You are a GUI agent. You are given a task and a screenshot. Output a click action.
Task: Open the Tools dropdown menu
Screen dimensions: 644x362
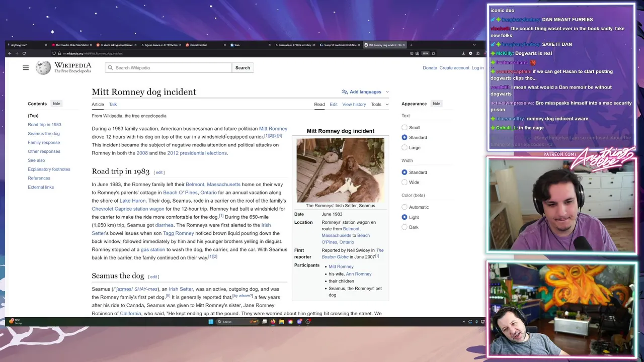(380, 105)
